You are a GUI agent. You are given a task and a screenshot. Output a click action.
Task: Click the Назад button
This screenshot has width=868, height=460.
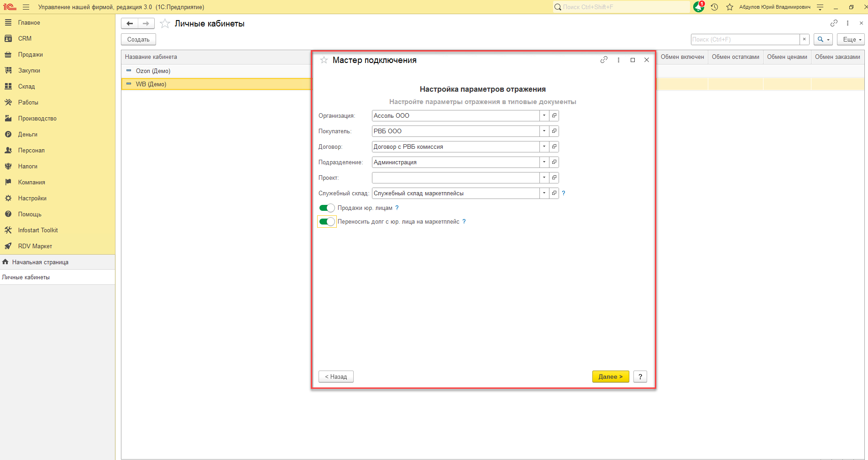pyautogui.click(x=336, y=376)
